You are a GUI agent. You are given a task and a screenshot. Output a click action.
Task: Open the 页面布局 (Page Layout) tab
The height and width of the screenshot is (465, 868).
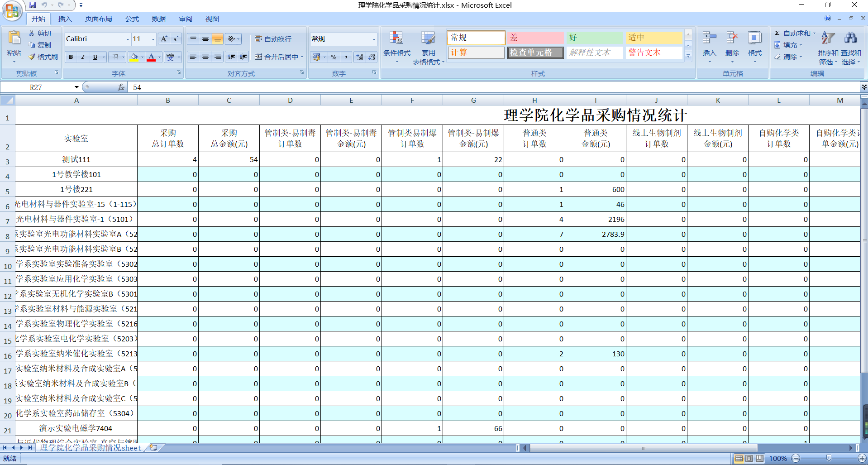[x=98, y=19]
